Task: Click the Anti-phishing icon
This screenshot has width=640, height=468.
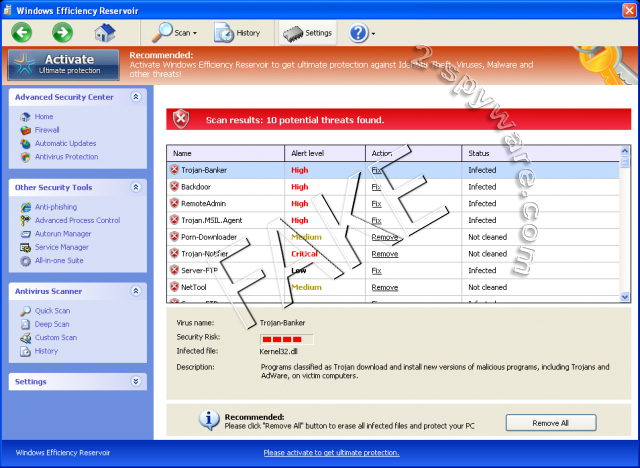Action: tap(25, 207)
